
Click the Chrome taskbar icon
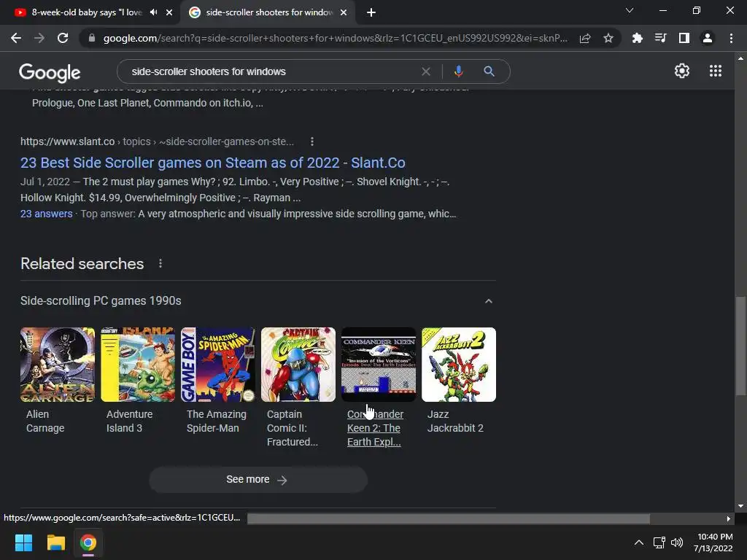tap(88, 542)
